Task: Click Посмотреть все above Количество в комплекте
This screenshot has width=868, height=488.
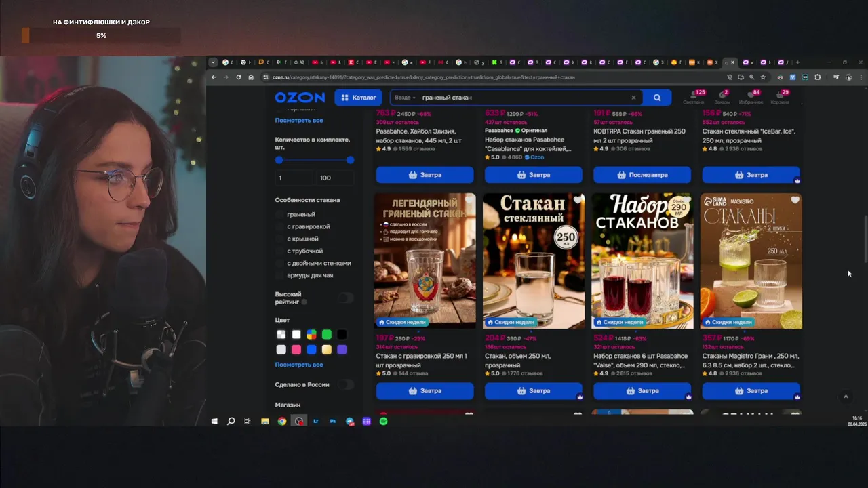Action: click(299, 120)
